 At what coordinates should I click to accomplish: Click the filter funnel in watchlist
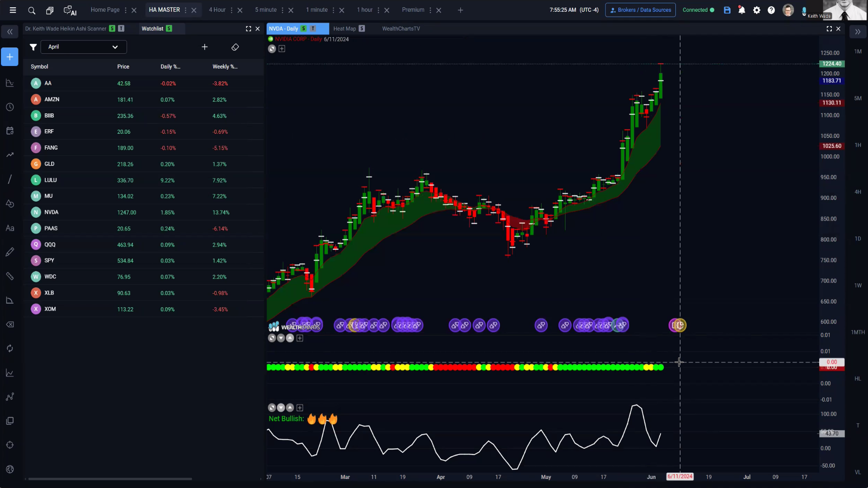[33, 47]
